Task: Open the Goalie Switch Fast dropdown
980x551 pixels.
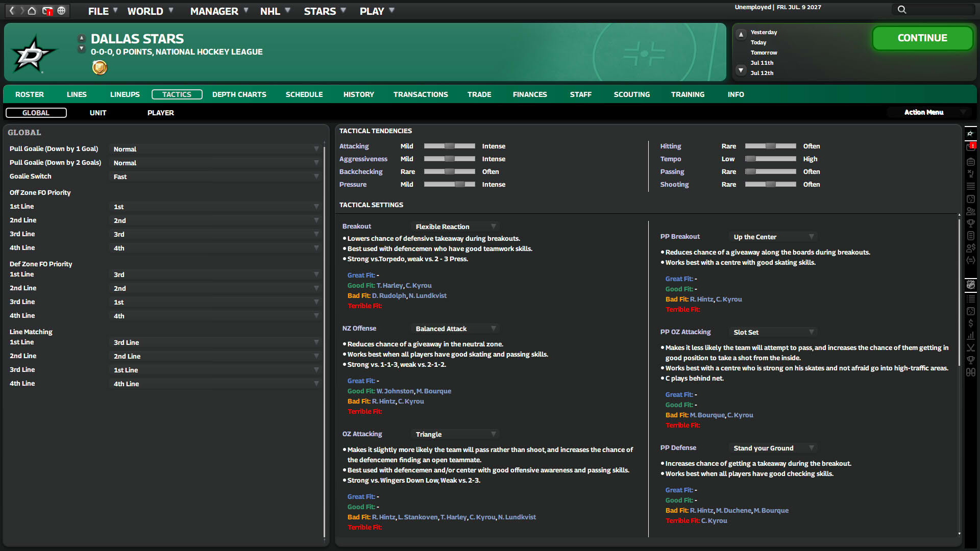Action: coord(215,177)
